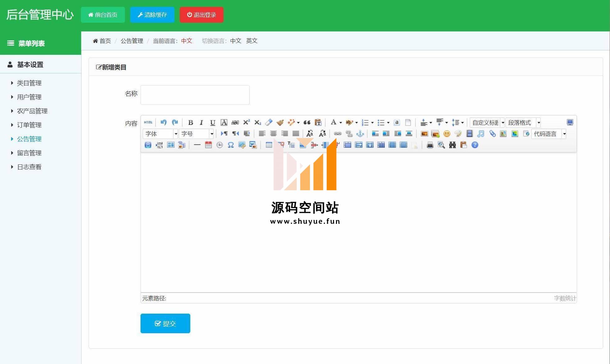
Task: Open the 段落格式 dropdown
Action: (523, 122)
